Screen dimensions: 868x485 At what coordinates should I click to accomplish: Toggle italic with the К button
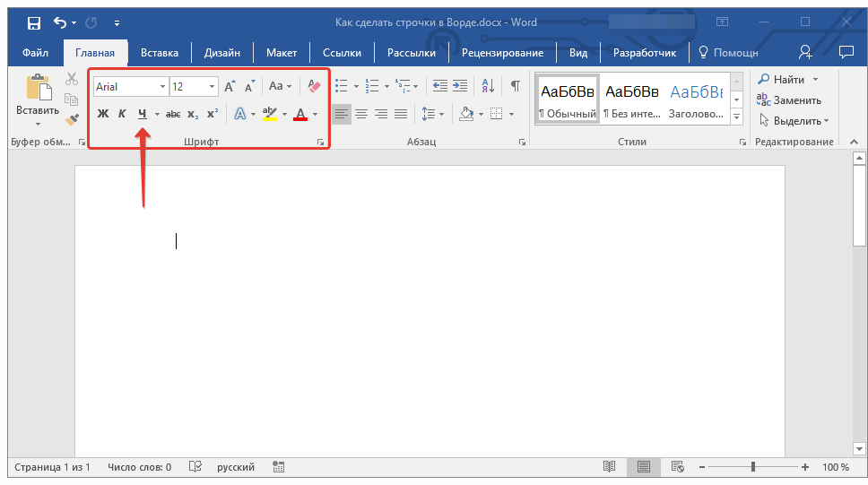pyautogui.click(x=122, y=114)
